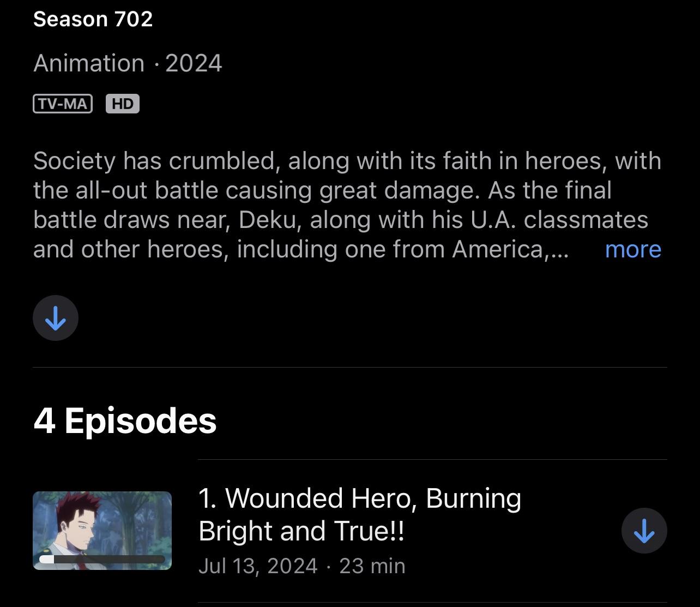
Task: Tap the season synopsis paragraph
Action: tap(347, 205)
